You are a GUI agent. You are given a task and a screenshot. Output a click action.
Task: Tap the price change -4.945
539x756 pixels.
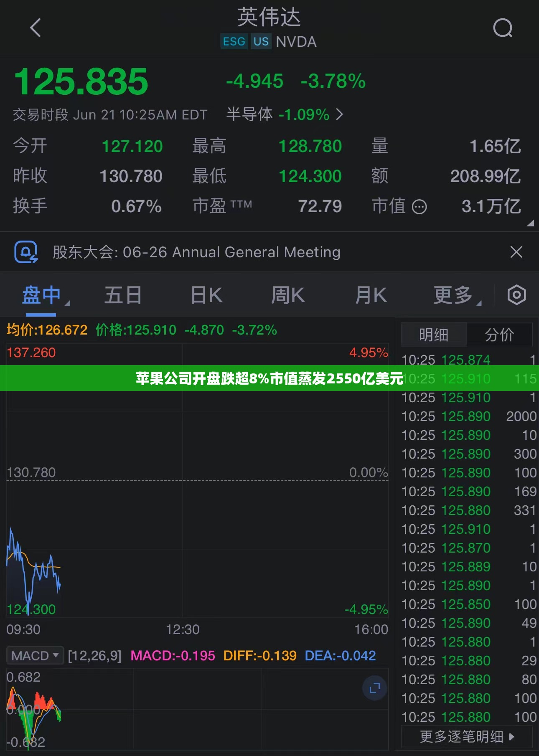click(x=254, y=81)
